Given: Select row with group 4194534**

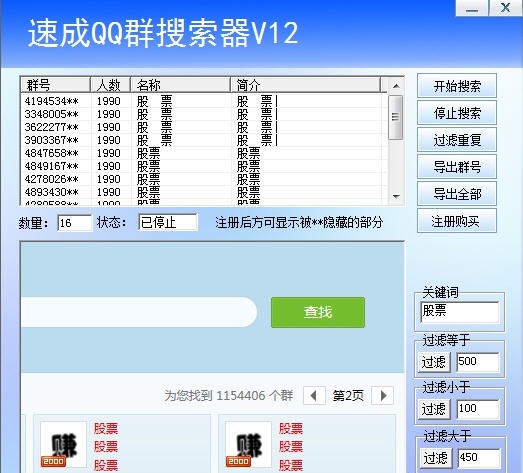Looking at the screenshot, I should coord(204,101).
